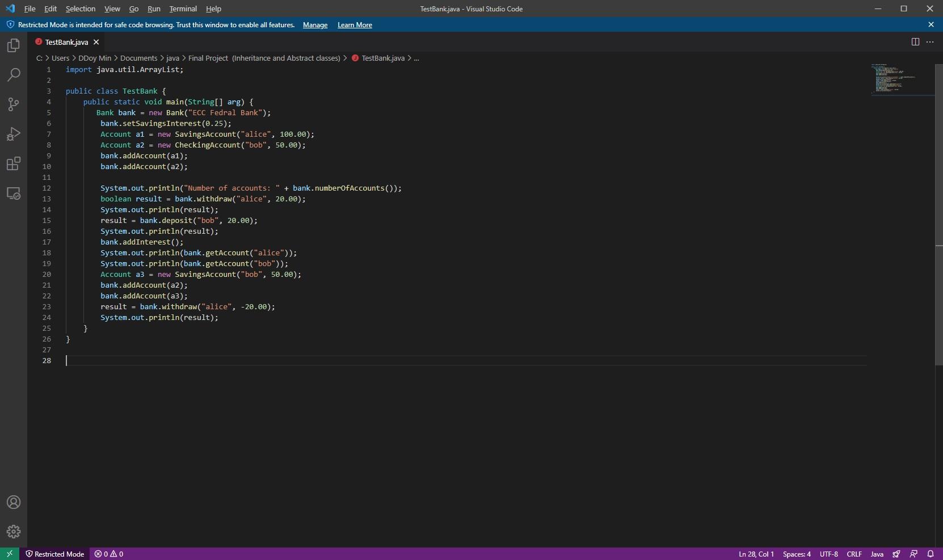Change the CRLF line ending setting
Image resolution: width=943 pixels, height=560 pixels.
tap(854, 554)
